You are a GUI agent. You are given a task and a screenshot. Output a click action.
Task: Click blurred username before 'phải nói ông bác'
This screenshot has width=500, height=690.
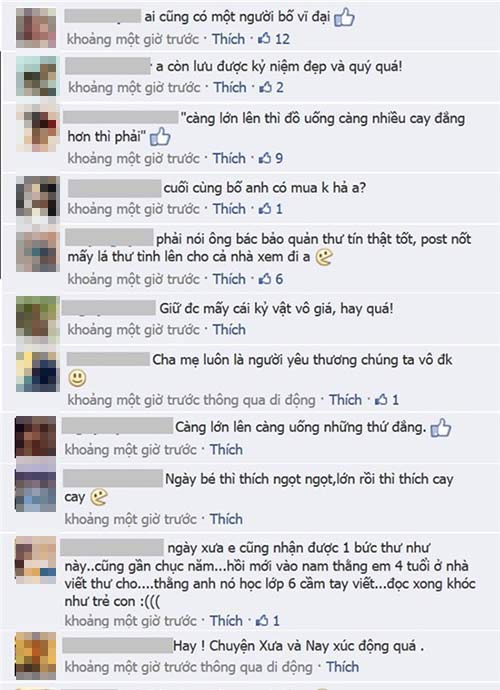coord(109,238)
